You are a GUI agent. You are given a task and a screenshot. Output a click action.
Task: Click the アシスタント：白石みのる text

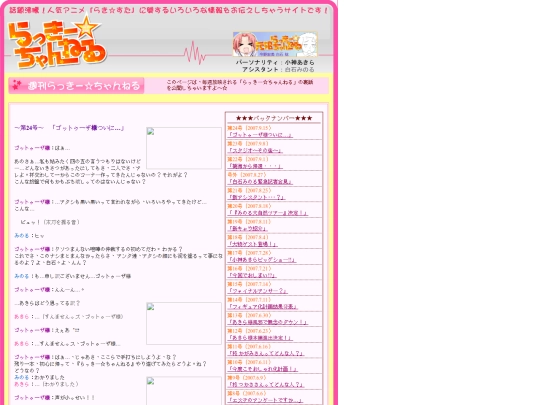[x=278, y=69]
